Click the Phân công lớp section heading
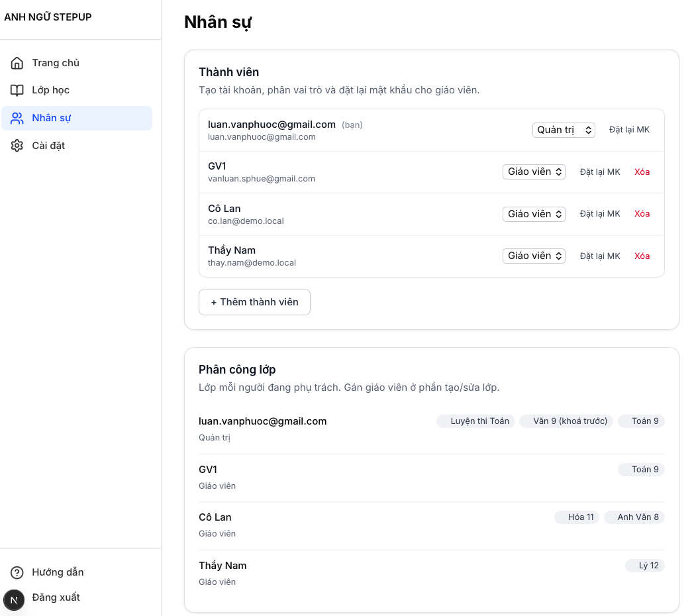This screenshot has width=696, height=616. pos(237,370)
